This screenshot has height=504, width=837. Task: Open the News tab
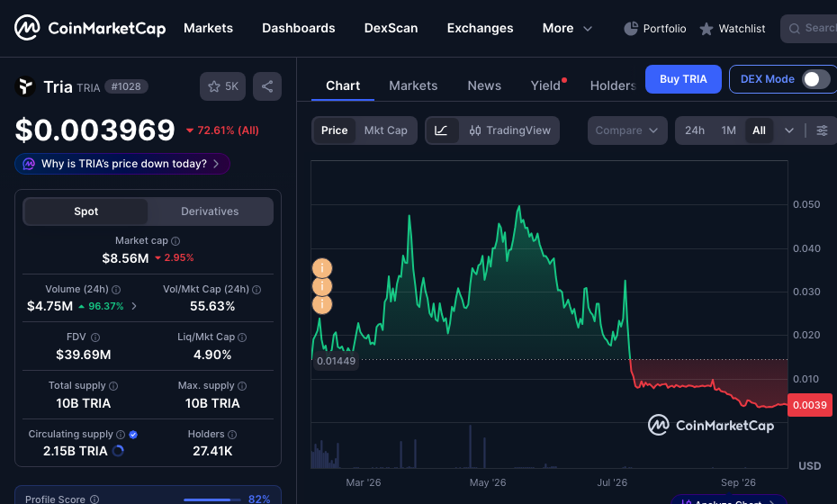tap(484, 85)
